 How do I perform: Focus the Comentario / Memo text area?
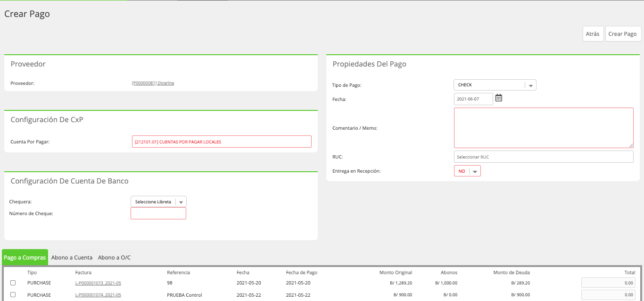544,128
